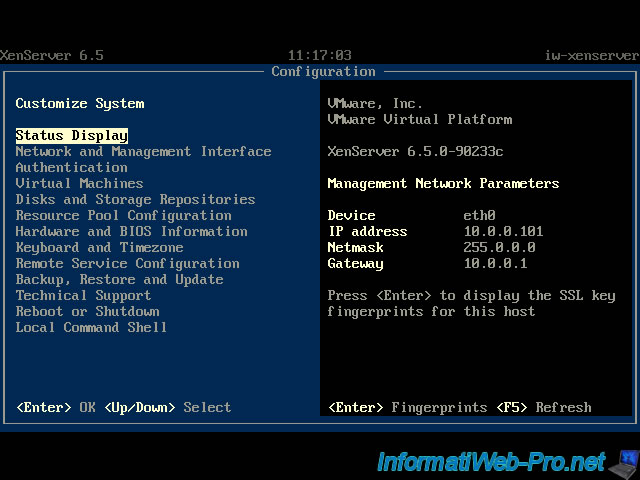The image size is (640, 480).
Task: Click the 10.0.0.101 IP value
Action: tap(503, 231)
